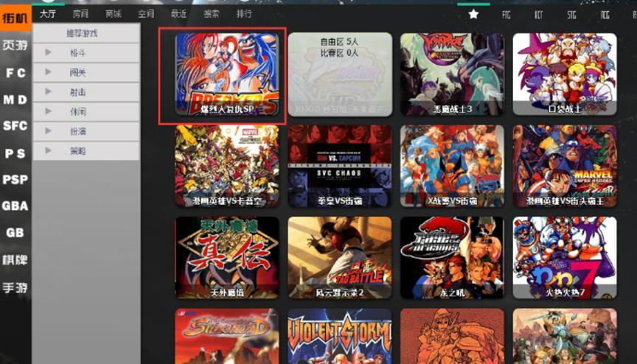The image size is (637, 364).
Task: Switch to the 房间 tab
Action: pyautogui.click(x=80, y=14)
